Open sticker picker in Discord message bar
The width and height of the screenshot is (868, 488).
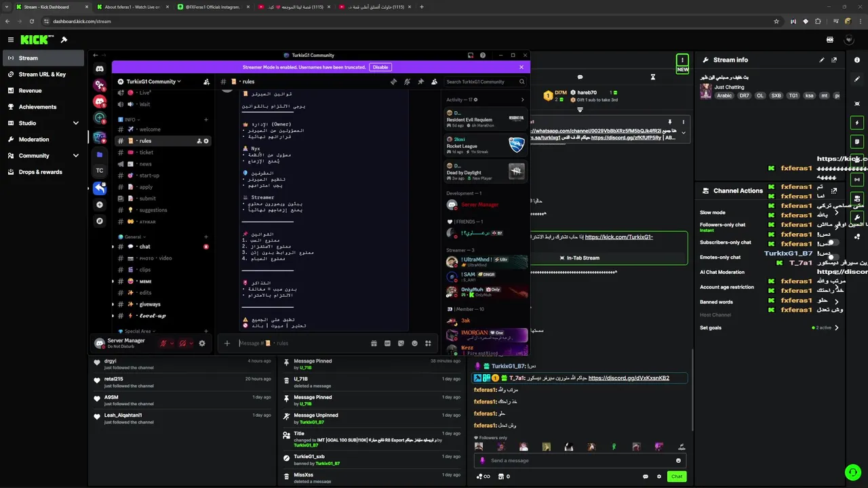[401, 344]
